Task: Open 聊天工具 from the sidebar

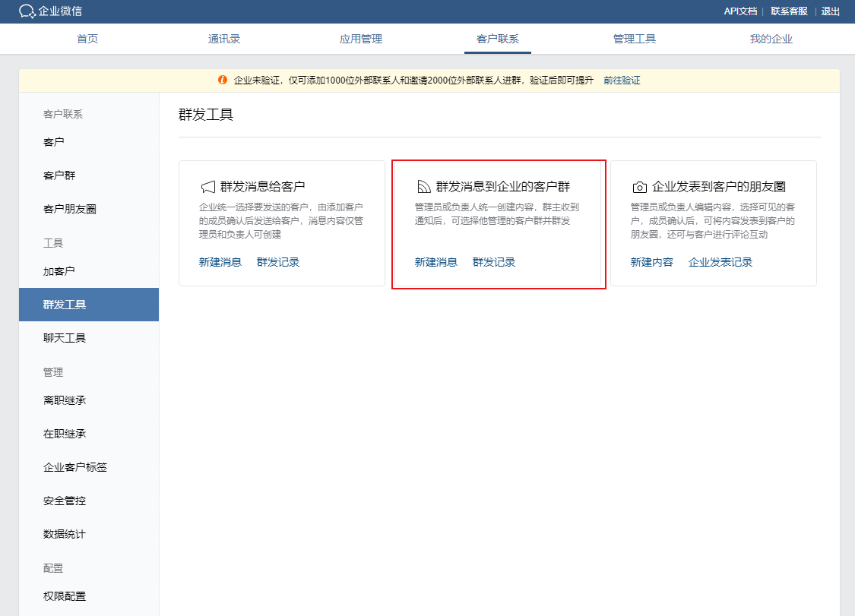Action: click(x=65, y=338)
